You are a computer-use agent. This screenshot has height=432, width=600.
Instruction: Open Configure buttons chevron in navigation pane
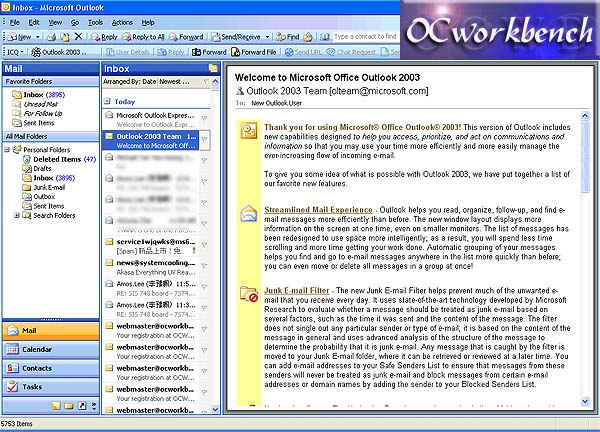click(94, 406)
